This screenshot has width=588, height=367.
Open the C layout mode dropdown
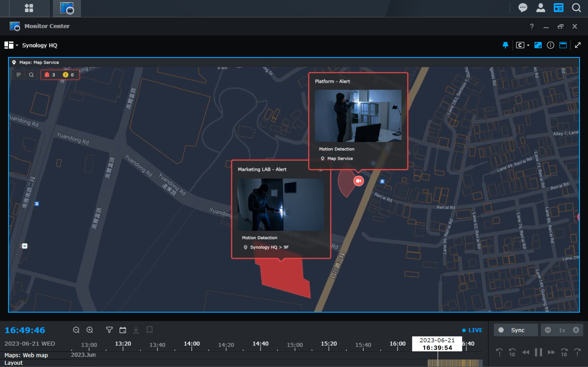[522, 45]
